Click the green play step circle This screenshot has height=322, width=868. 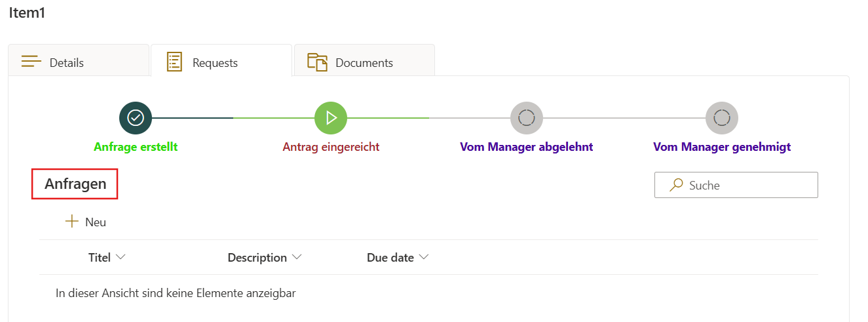click(331, 118)
